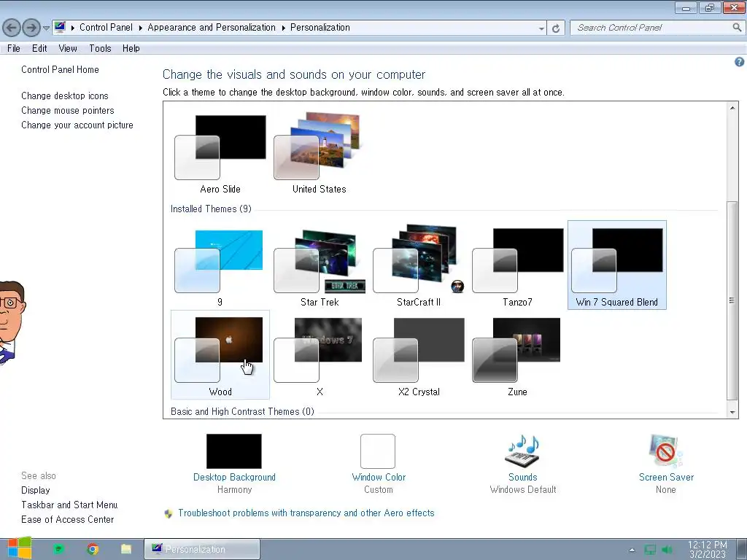Apply the United States theme
Viewport: 747px width, 560px height.
(x=320, y=153)
